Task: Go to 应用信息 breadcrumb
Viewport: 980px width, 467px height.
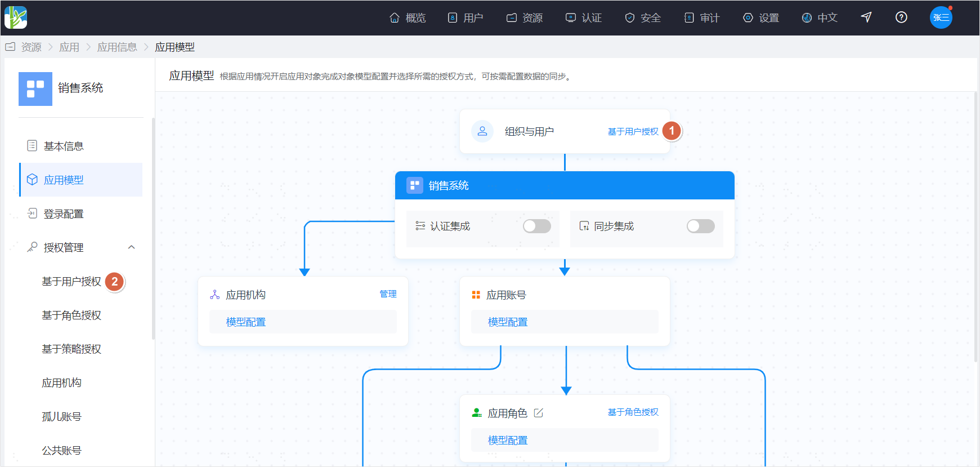Action: coord(117,47)
